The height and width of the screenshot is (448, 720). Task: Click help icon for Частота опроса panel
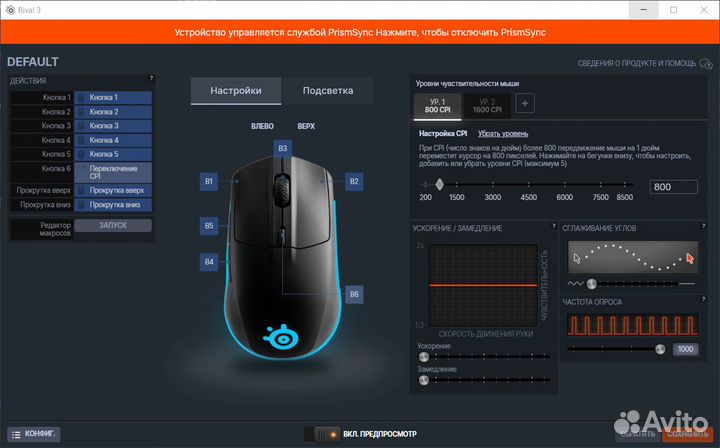click(703, 299)
